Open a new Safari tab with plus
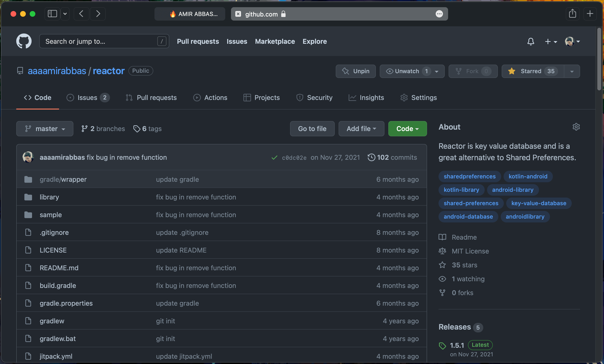 pos(590,14)
